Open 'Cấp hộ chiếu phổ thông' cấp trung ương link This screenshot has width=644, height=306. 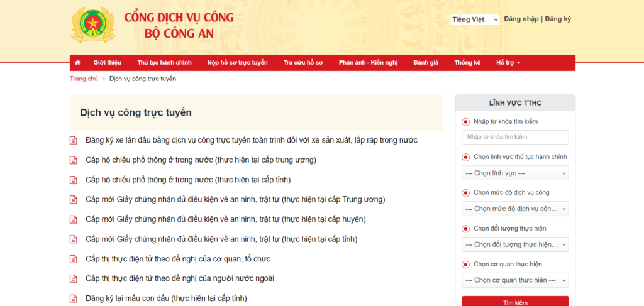point(201,160)
